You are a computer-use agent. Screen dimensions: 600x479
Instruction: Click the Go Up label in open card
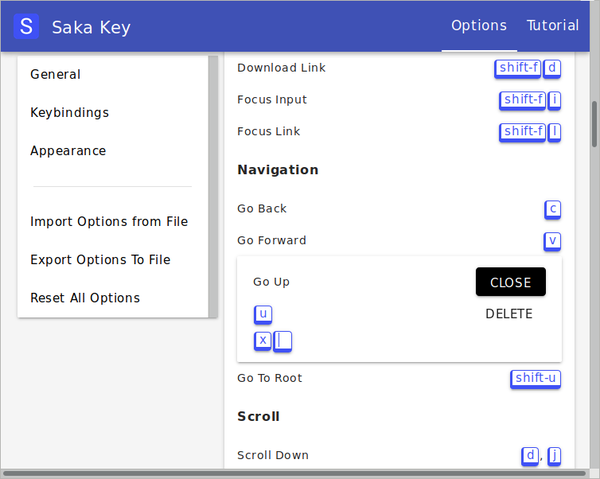coord(271,282)
